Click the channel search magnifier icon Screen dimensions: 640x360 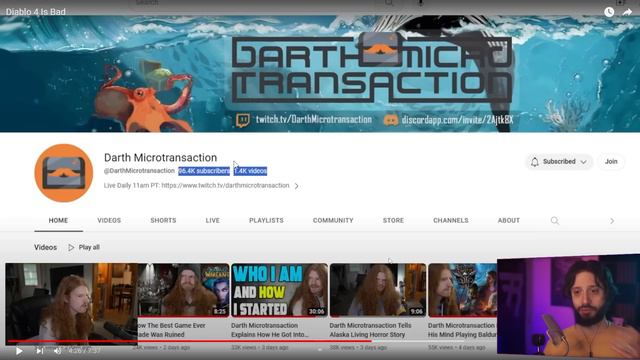click(x=555, y=221)
